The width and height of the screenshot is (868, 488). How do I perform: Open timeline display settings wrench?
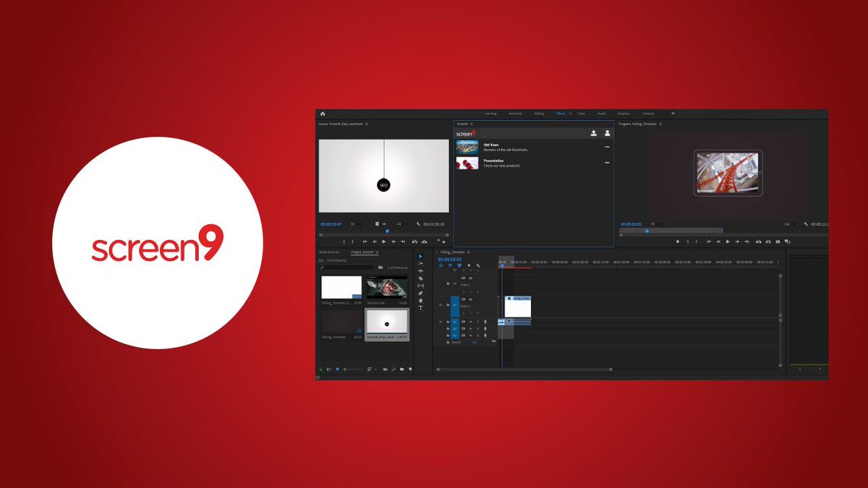point(478,265)
